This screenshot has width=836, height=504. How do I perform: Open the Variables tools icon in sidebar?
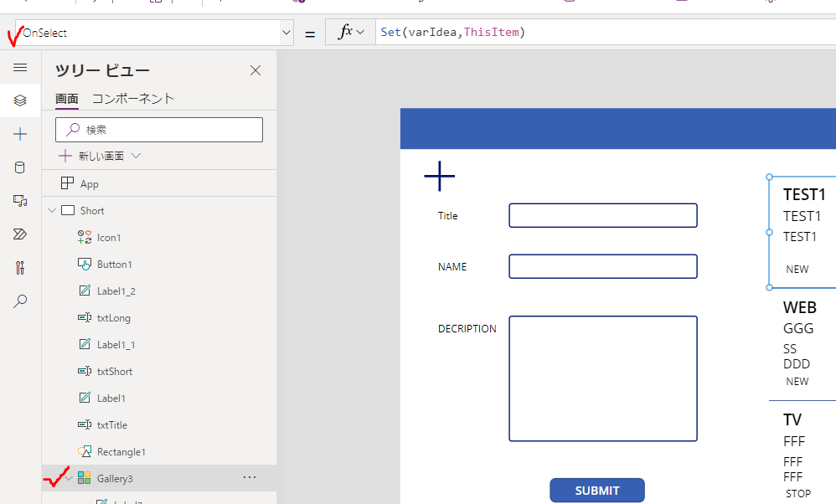tap(20, 268)
